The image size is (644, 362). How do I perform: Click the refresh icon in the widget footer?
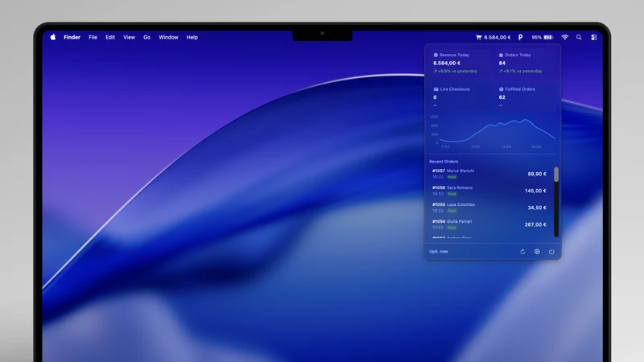[522, 252]
